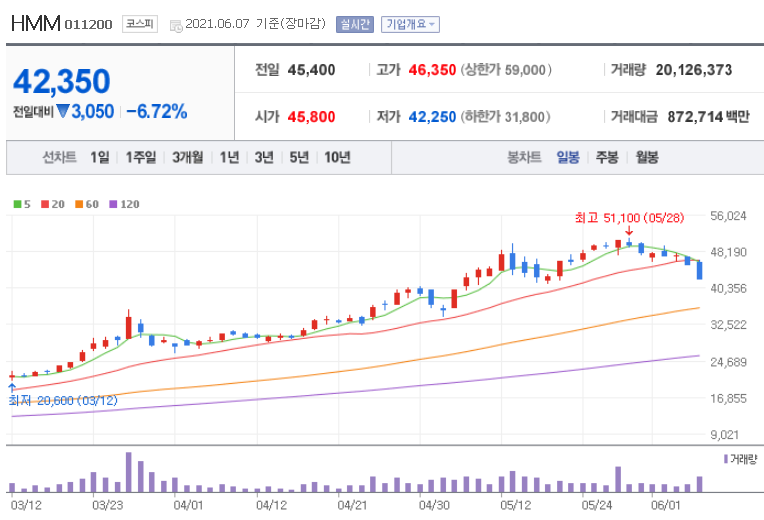Screen dimensions: 764x520
Task: Click the 48,190 price axis label
Action: tap(728, 252)
